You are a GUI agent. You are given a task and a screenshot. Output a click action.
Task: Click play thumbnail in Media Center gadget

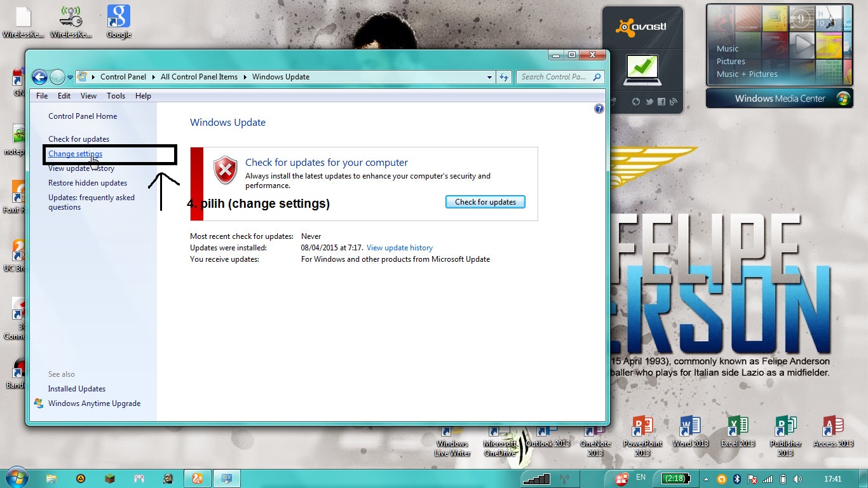point(802,44)
